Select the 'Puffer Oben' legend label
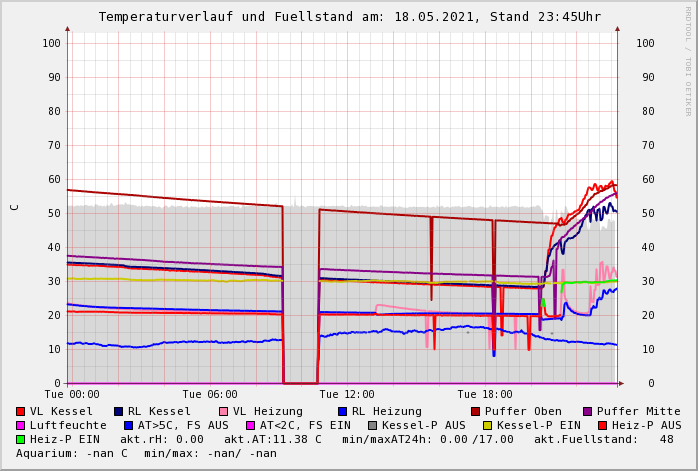 pyautogui.click(x=524, y=411)
